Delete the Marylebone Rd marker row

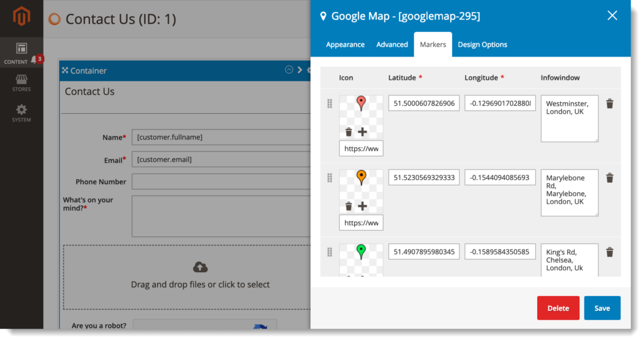[609, 178]
